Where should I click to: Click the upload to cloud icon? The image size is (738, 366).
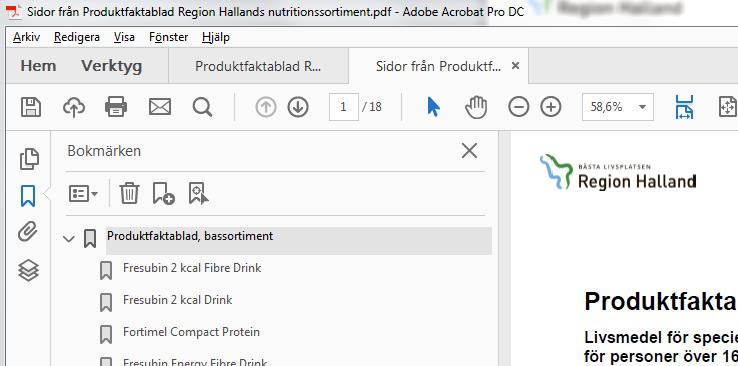[74, 107]
